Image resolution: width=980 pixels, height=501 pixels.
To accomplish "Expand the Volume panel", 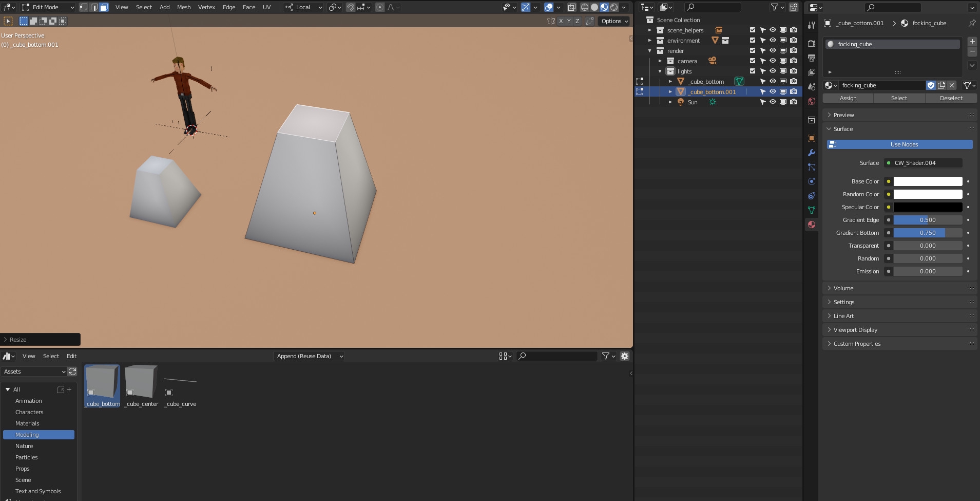I will [843, 288].
